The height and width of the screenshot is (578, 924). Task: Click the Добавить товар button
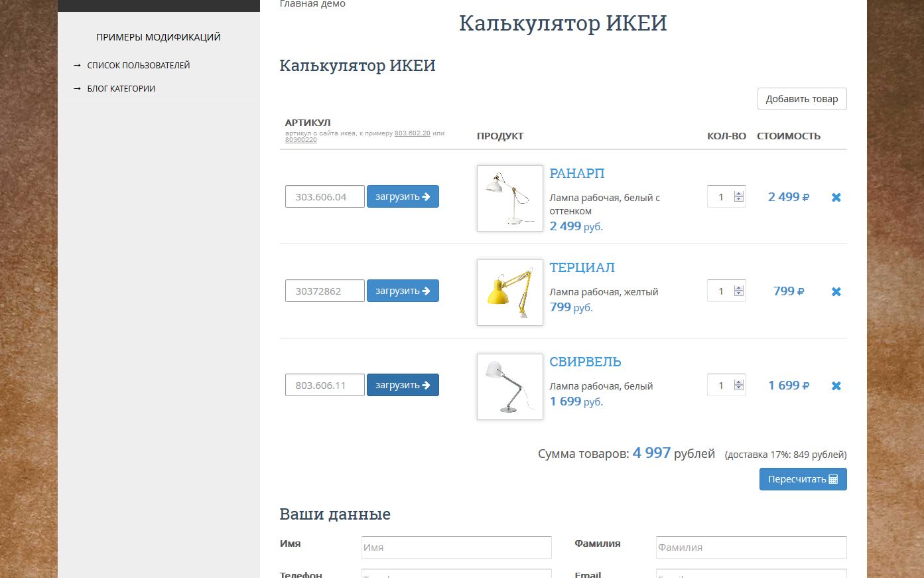[802, 99]
